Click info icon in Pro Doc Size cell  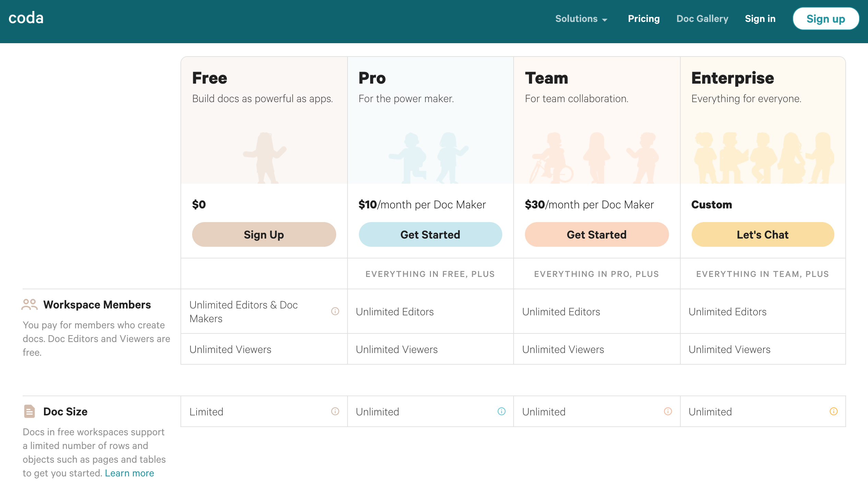[502, 411]
